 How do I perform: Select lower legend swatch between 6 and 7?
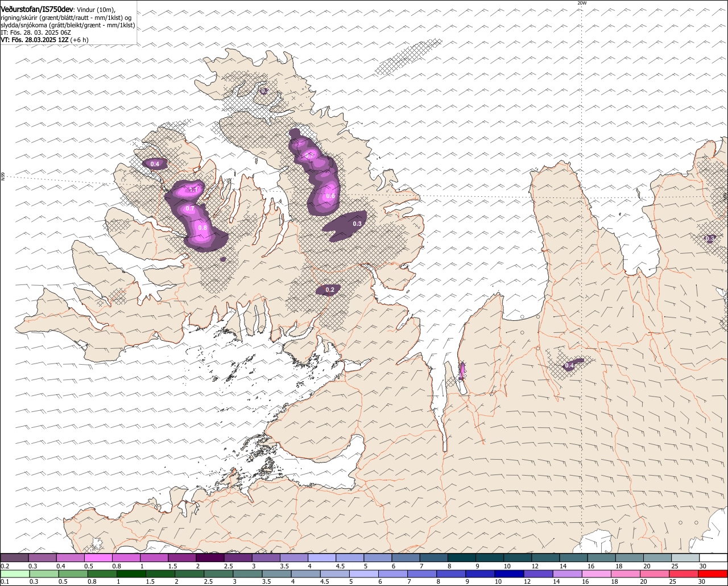click(394, 574)
